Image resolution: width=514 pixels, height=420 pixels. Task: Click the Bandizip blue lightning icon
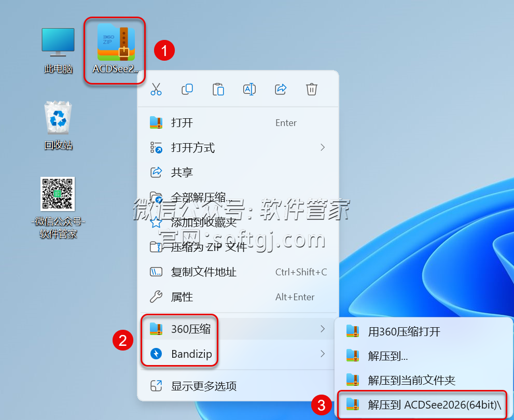[x=156, y=354]
